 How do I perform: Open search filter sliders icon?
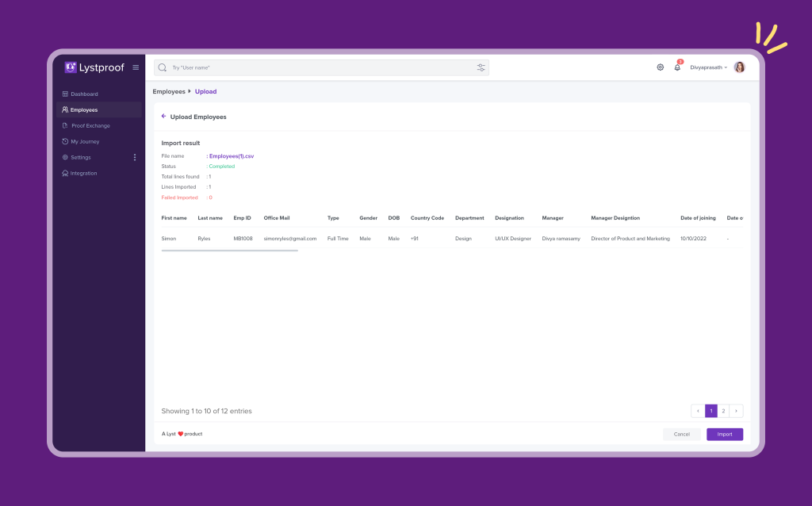[481, 68]
